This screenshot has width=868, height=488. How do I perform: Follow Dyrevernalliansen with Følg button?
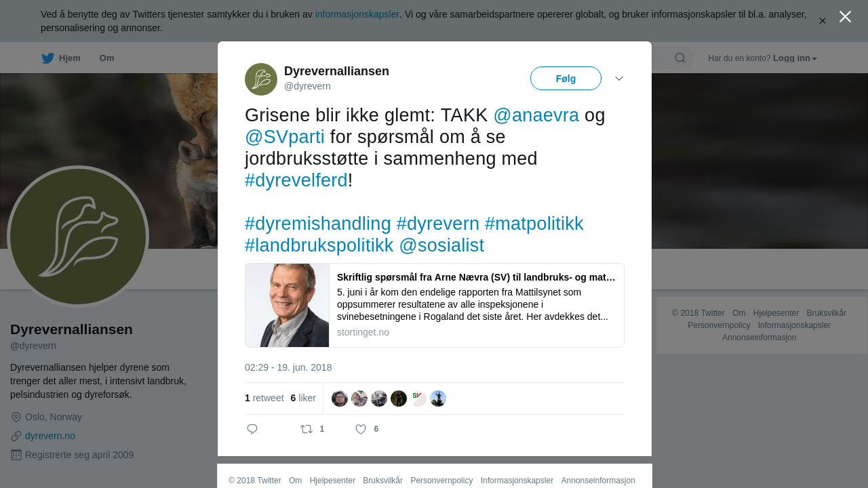[566, 79]
